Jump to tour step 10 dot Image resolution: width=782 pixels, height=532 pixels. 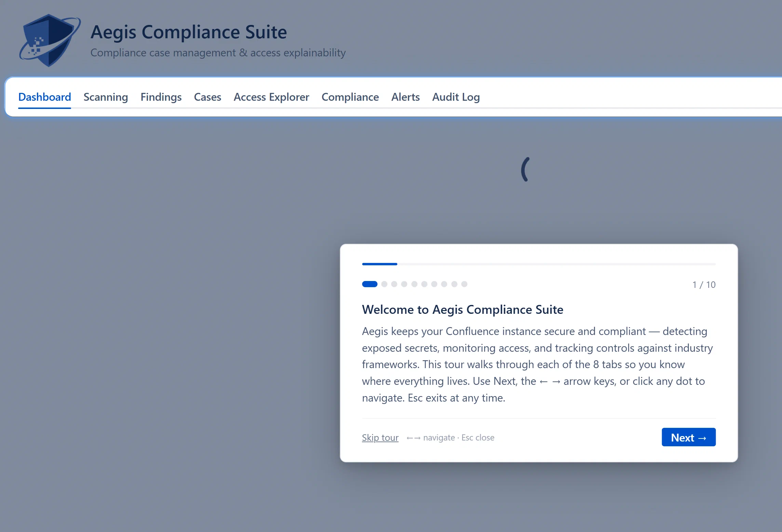(x=464, y=284)
